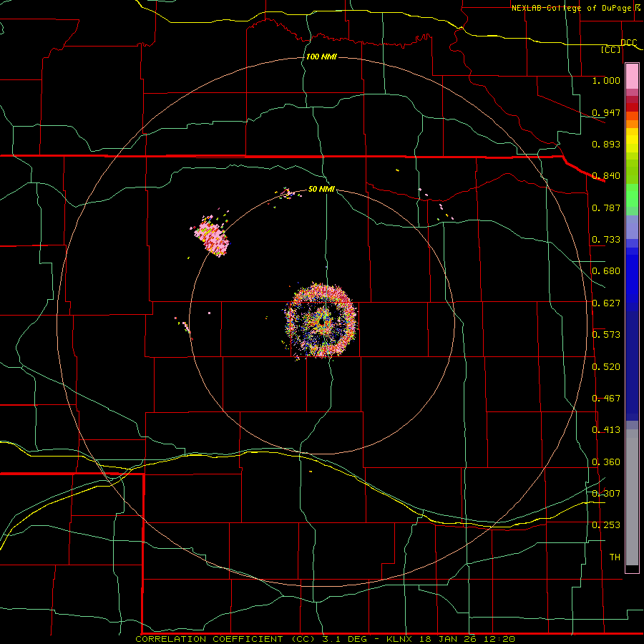Click the 0.680 color scale label
Viewport: 644px width, 644px height.
coord(606,271)
